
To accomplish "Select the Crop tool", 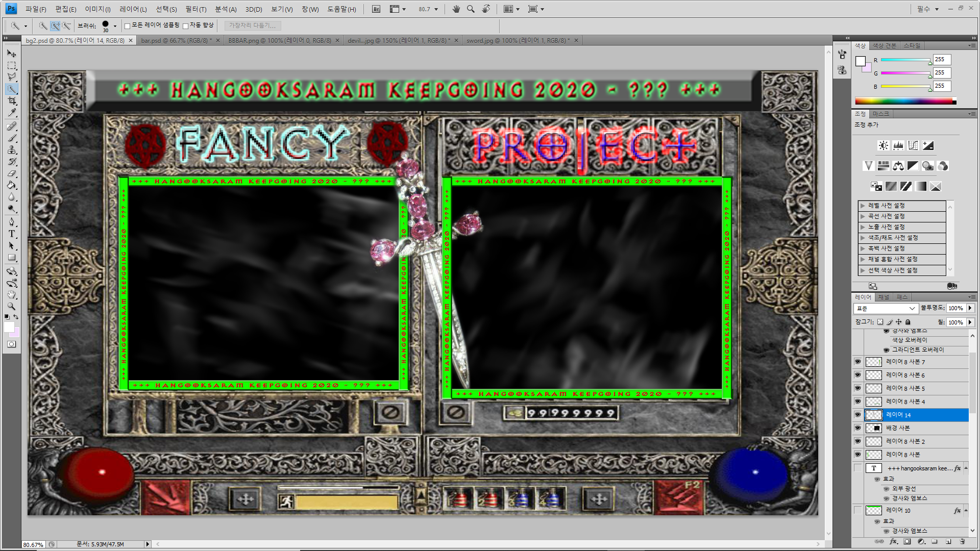I will click(x=12, y=101).
